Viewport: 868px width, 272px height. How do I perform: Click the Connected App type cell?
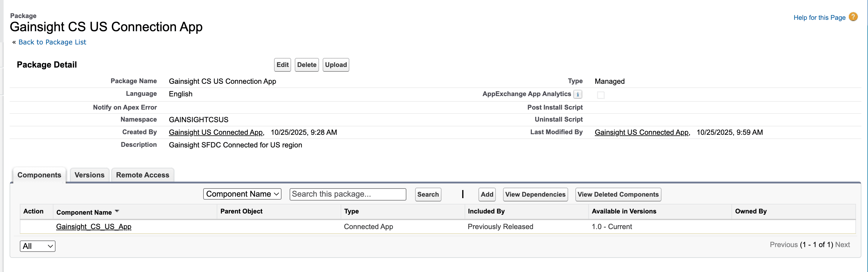(368, 227)
